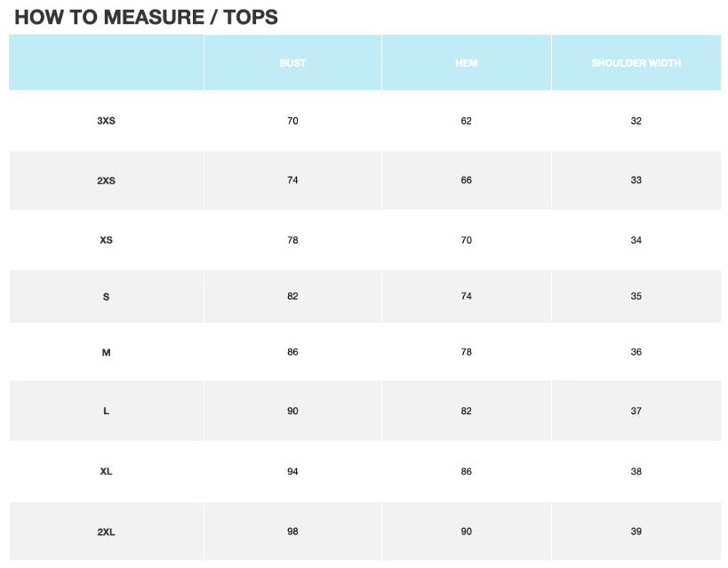Click the BUST column header
728x568 pixels.
click(292, 63)
